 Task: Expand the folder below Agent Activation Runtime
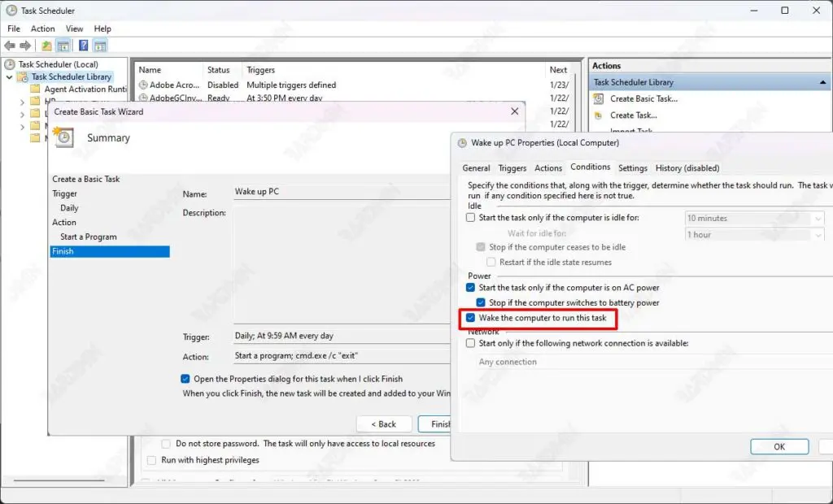point(22,101)
